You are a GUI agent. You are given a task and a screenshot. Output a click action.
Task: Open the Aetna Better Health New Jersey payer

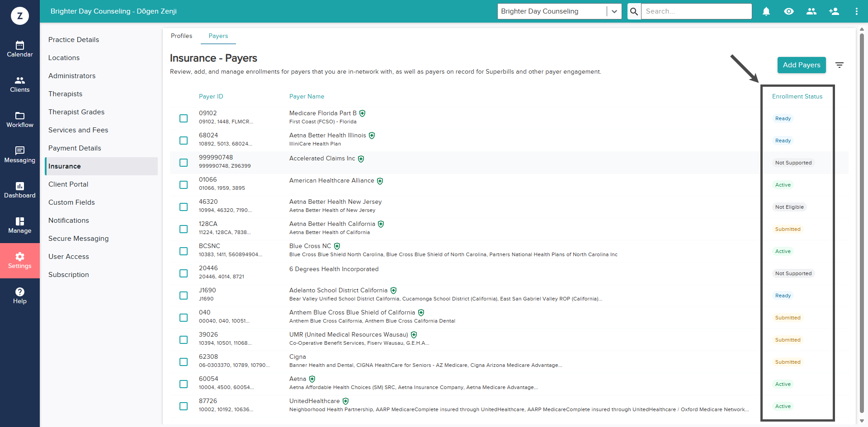pyautogui.click(x=335, y=202)
